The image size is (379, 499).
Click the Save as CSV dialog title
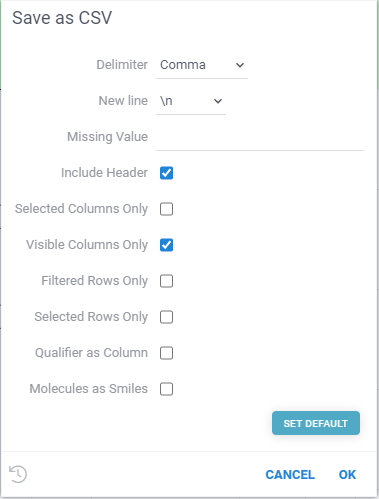(62, 18)
